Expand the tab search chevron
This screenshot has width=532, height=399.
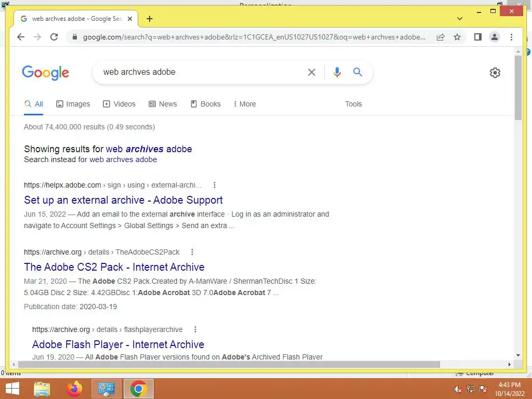tap(460, 19)
